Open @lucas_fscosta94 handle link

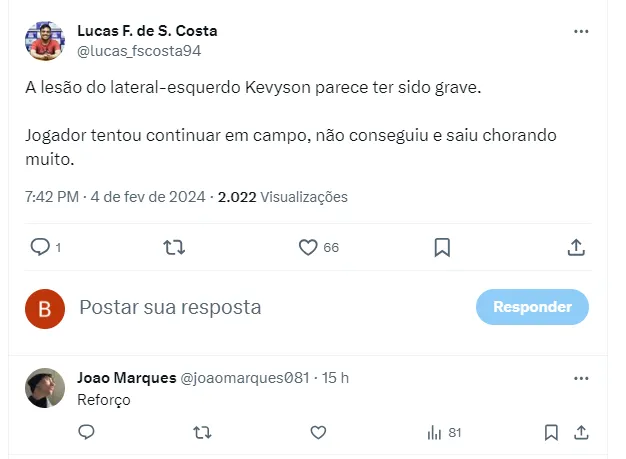pos(139,51)
